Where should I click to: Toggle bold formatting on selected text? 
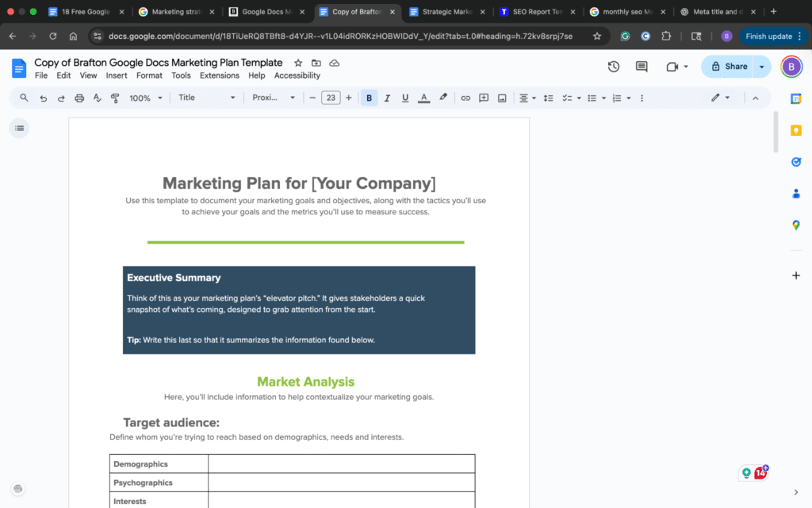[369, 97]
